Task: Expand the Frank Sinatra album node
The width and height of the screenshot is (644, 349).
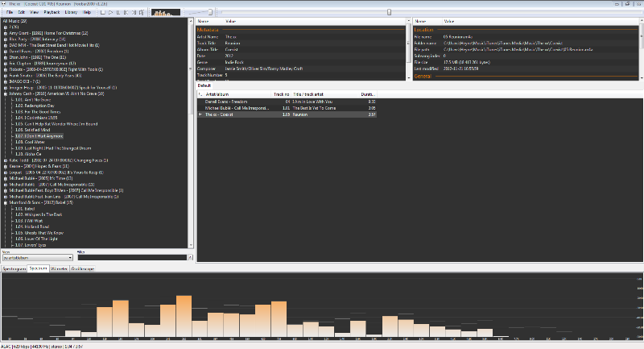Action: click(5, 75)
